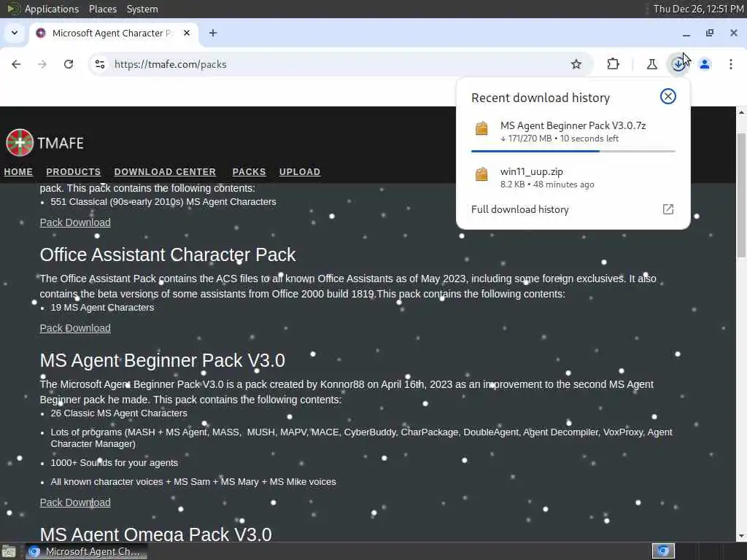
Task: Click the MS Agent Beginner Pack V3.0 heading
Action: (x=163, y=360)
